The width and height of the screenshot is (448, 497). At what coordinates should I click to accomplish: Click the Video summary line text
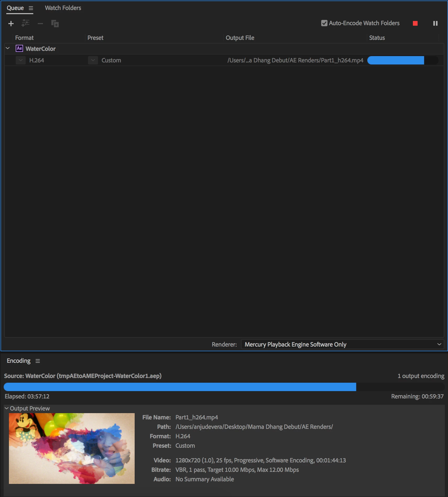261,460
